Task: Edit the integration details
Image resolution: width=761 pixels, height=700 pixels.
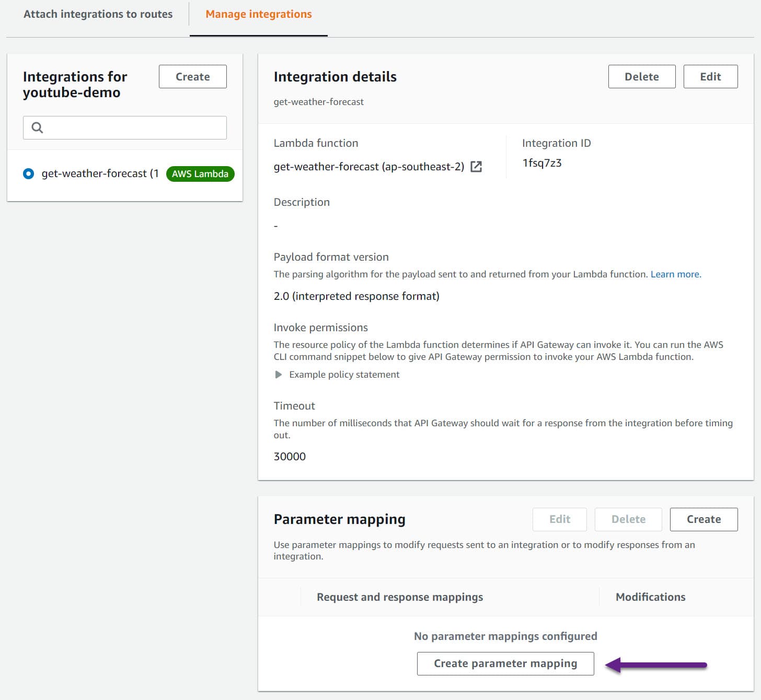Action: (x=710, y=76)
